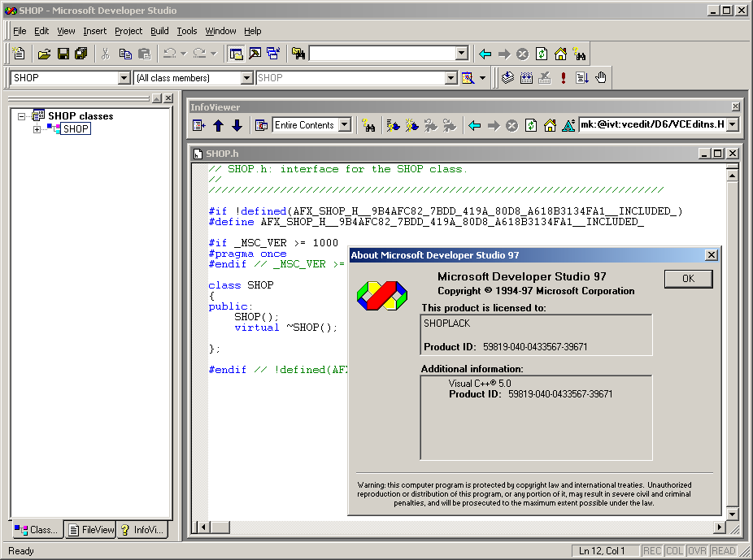Screen dimensions: 753x560
Task: Undo the last action with the Undo arrow
Action: click(x=169, y=54)
